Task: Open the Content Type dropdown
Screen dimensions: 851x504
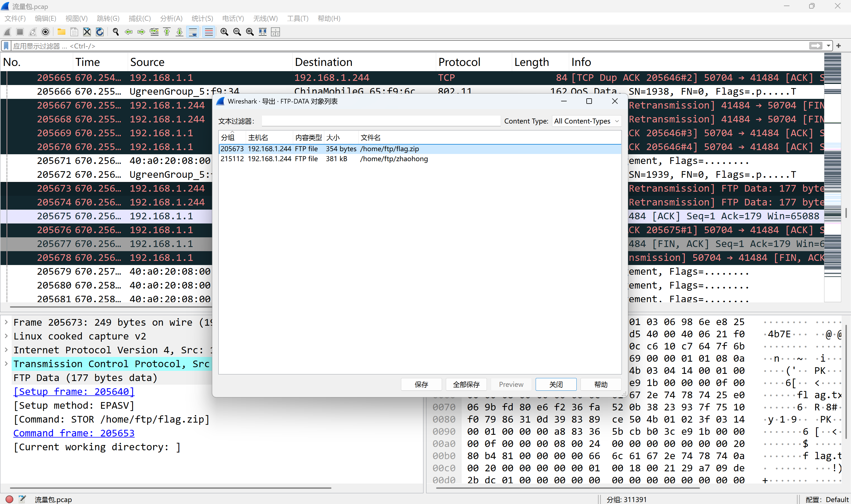Action: click(x=586, y=121)
